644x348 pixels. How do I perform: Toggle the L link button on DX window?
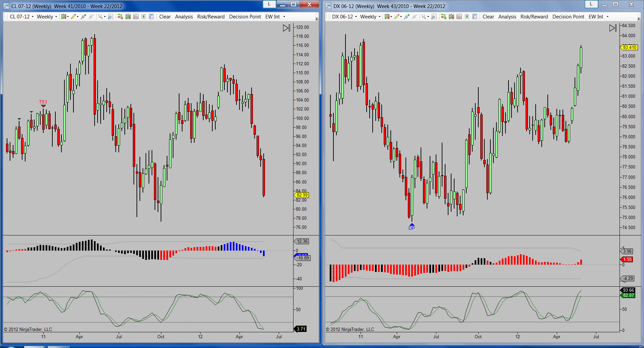coord(591,4)
